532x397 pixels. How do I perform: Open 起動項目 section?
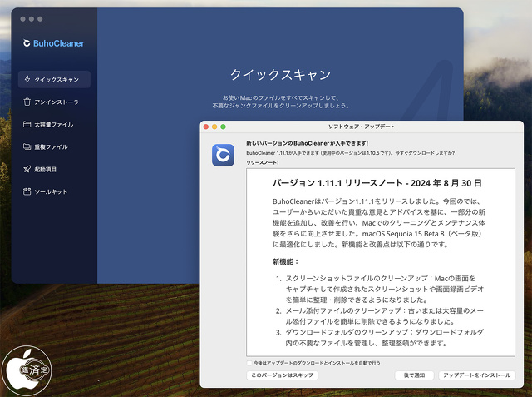54,169
